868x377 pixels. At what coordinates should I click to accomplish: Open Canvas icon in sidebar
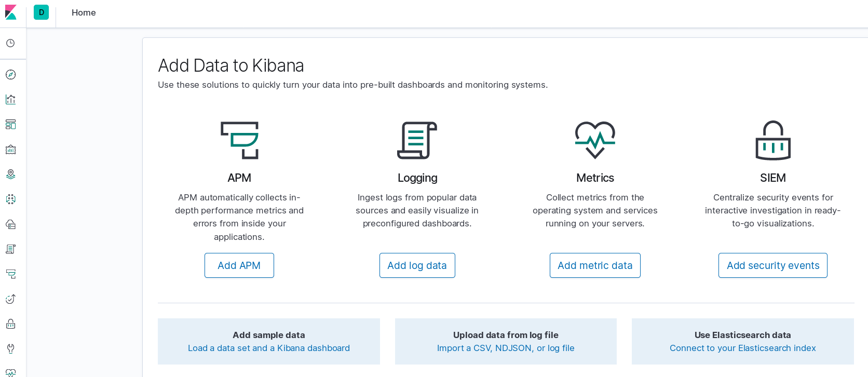10,150
